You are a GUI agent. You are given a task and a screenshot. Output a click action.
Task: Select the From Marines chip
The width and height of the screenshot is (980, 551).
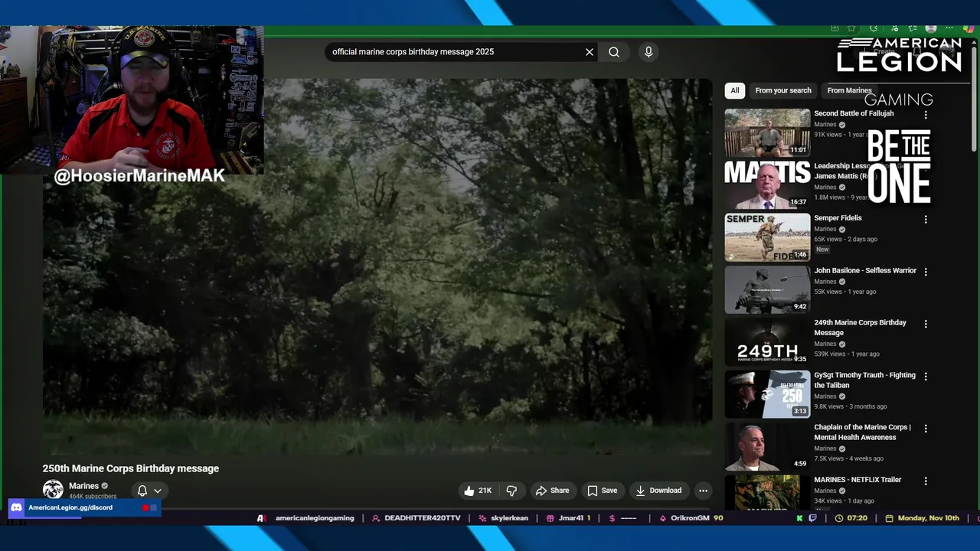pos(849,90)
